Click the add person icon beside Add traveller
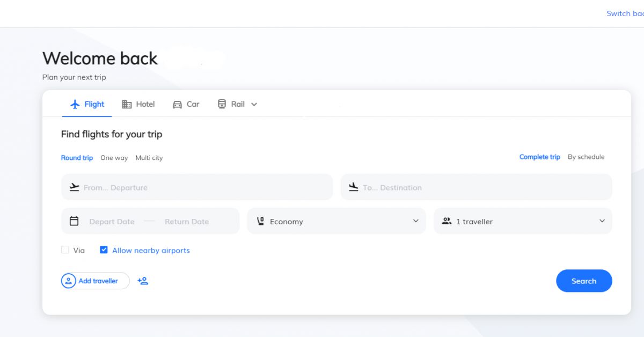The height and width of the screenshot is (337, 644). 143,281
